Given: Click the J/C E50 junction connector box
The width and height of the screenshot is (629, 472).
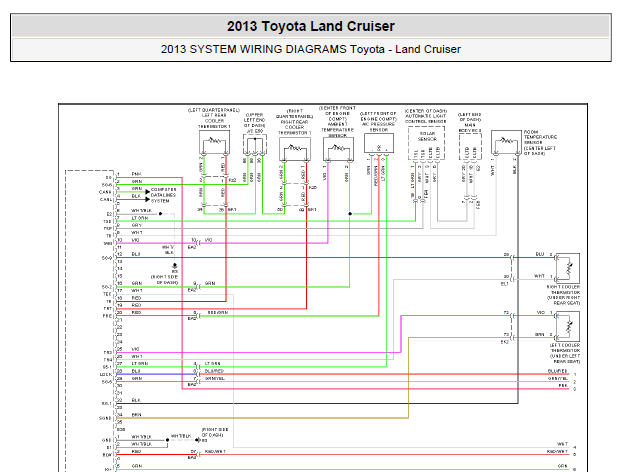Looking at the screenshot, I should (255, 144).
